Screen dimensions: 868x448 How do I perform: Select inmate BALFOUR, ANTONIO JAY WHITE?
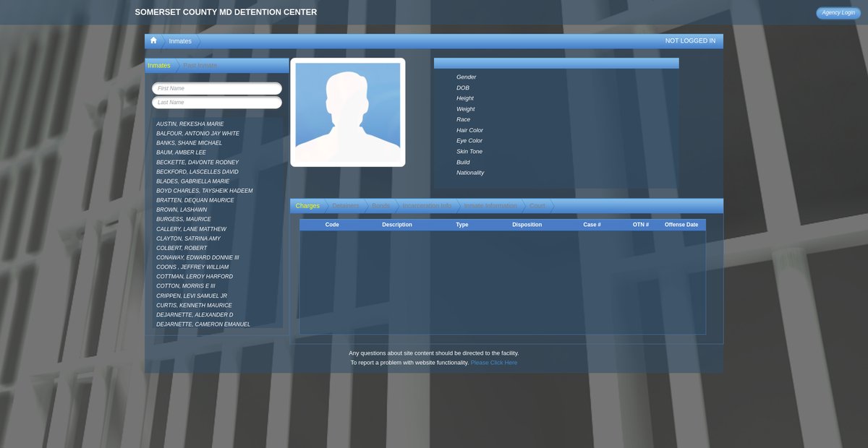pyautogui.click(x=197, y=134)
